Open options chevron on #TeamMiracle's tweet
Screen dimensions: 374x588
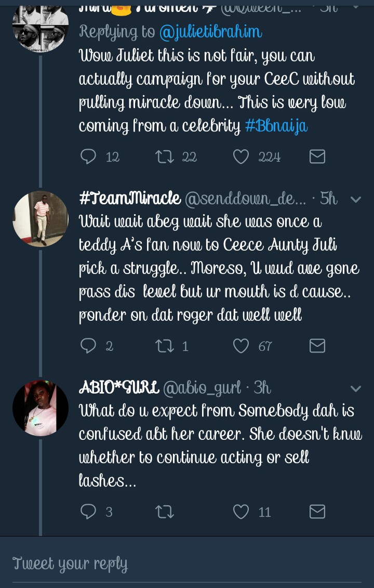pyautogui.click(x=356, y=199)
